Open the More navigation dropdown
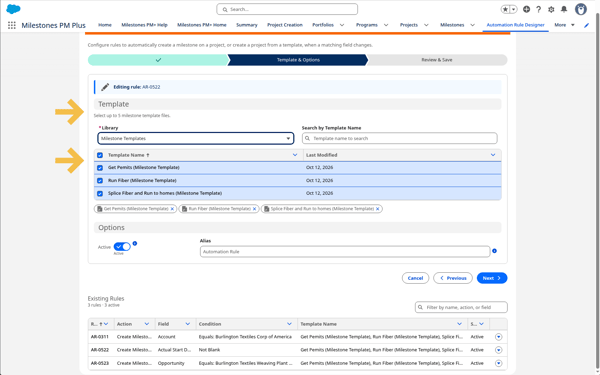Screen dimensions: 600x375 point(564,25)
